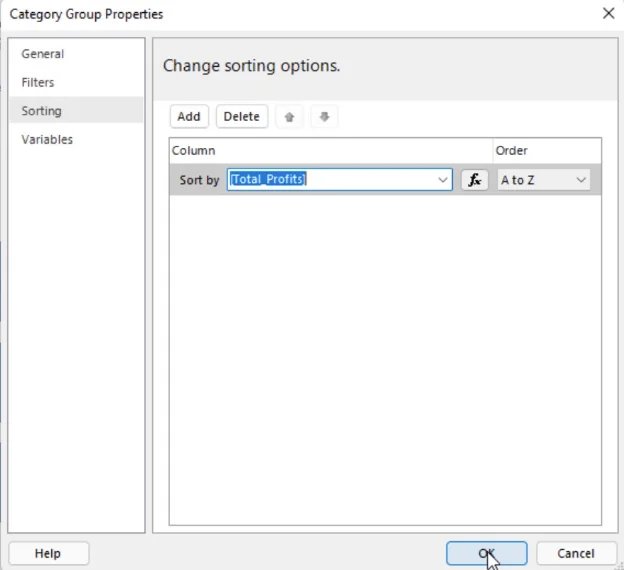Open the A to Z order dropdown
The image size is (624, 570).
pyautogui.click(x=544, y=180)
